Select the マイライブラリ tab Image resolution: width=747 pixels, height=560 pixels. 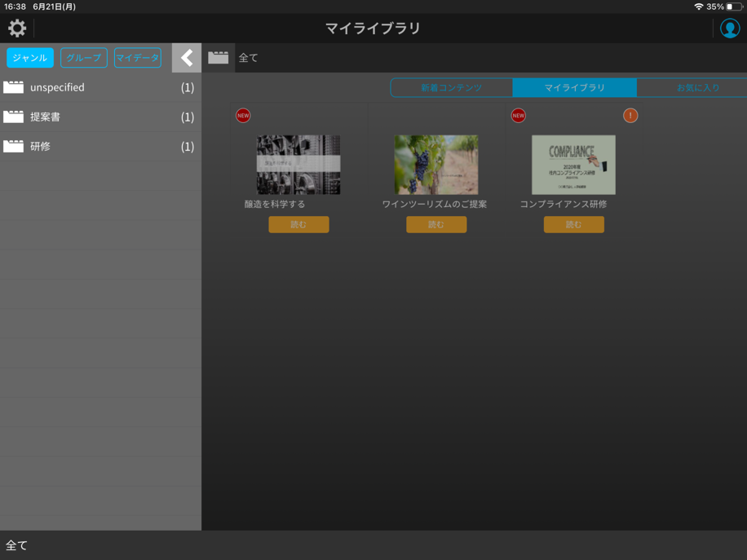(575, 87)
